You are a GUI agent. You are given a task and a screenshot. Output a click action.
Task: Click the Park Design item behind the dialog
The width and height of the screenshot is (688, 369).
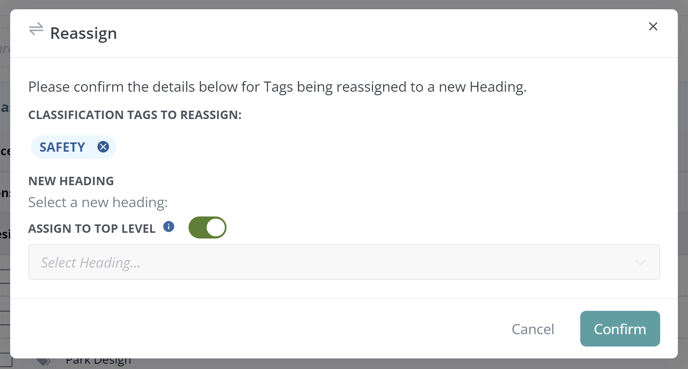click(98, 362)
